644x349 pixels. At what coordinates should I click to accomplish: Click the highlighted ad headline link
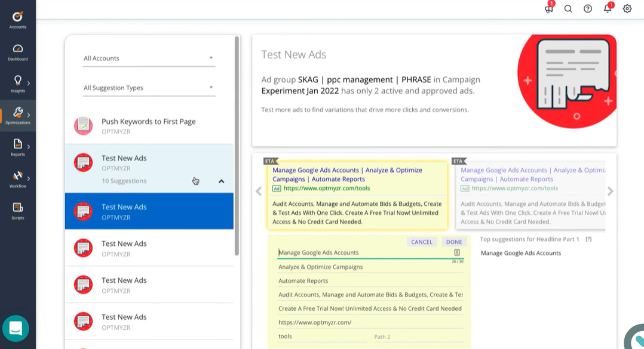[x=347, y=175]
